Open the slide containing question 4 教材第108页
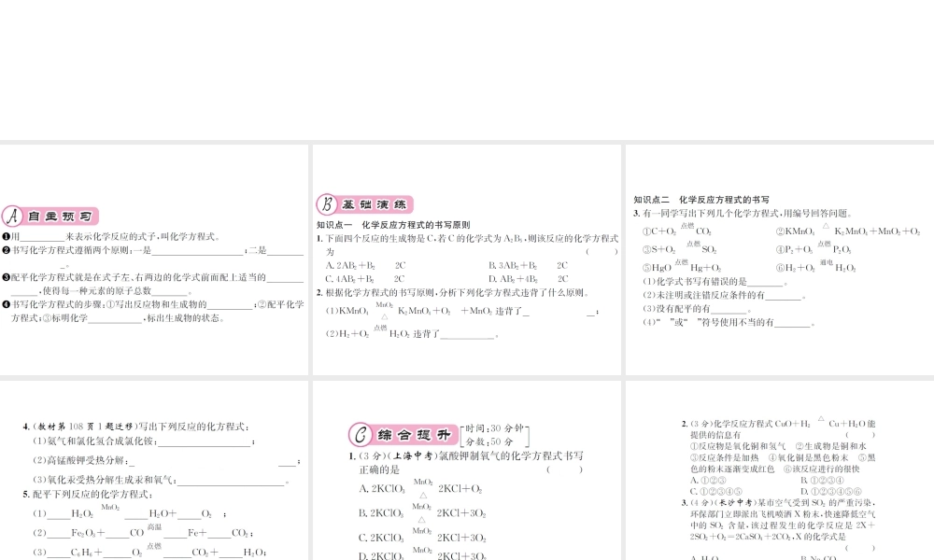Image resolution: width=934 pixels, height=560 pixels. 154,470
